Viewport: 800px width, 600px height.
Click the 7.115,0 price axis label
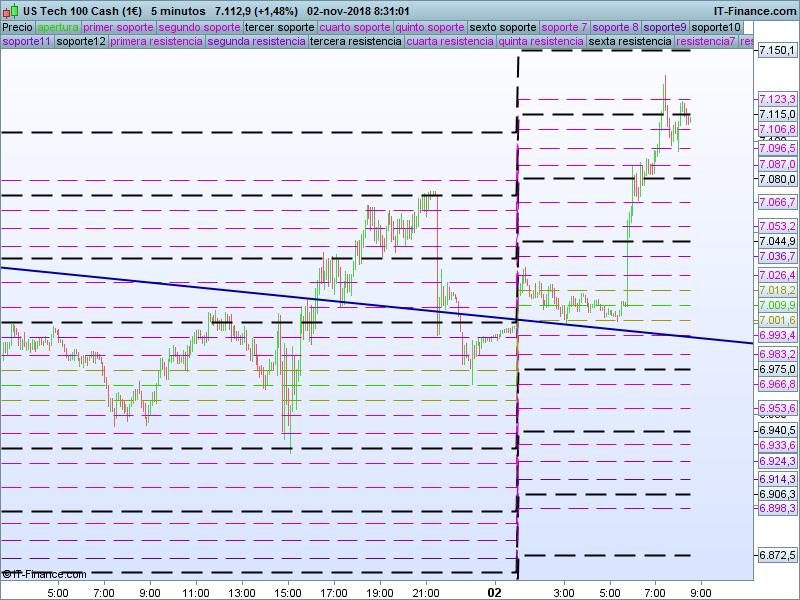[777, 114]
